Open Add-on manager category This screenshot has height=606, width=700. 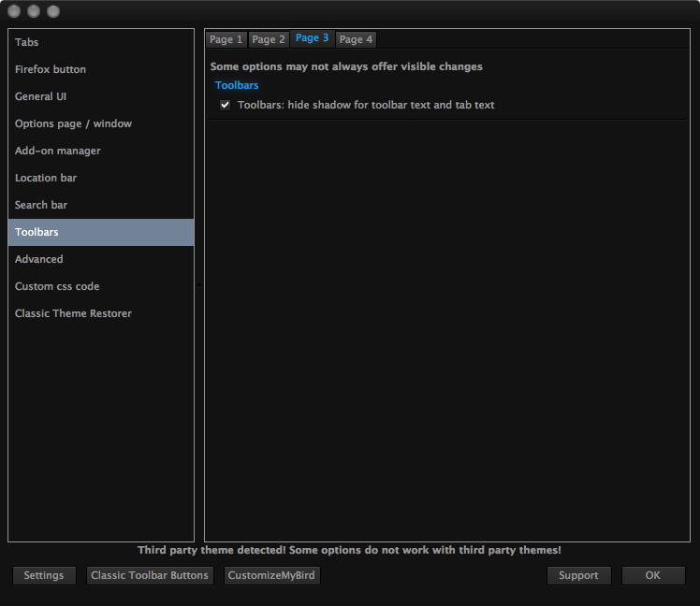pos(101,151)
